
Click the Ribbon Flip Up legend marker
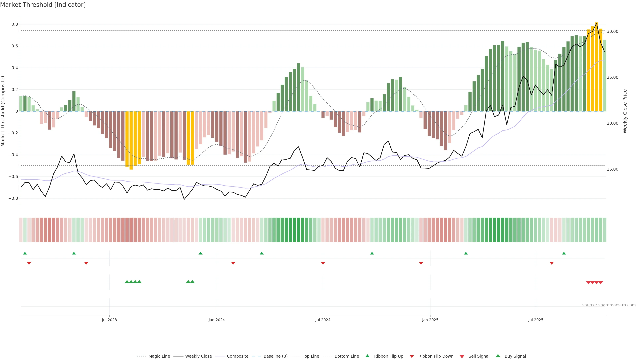(x=367, y=356)
